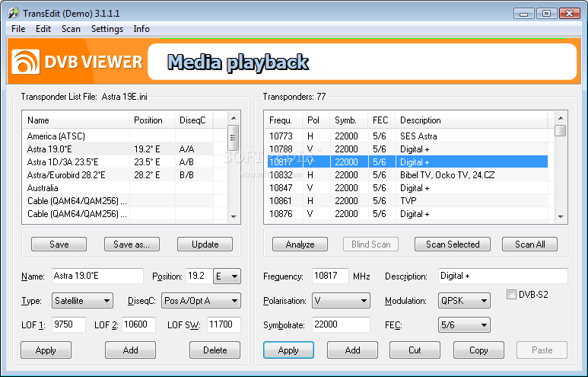Click the Copy button
Screen dimensions: 588x377
point(478,350)
